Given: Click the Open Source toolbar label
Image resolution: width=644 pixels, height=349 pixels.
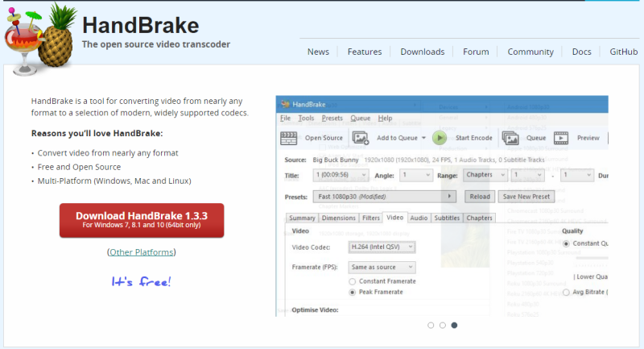Looking at the screenshot, I should click(324, 138).
